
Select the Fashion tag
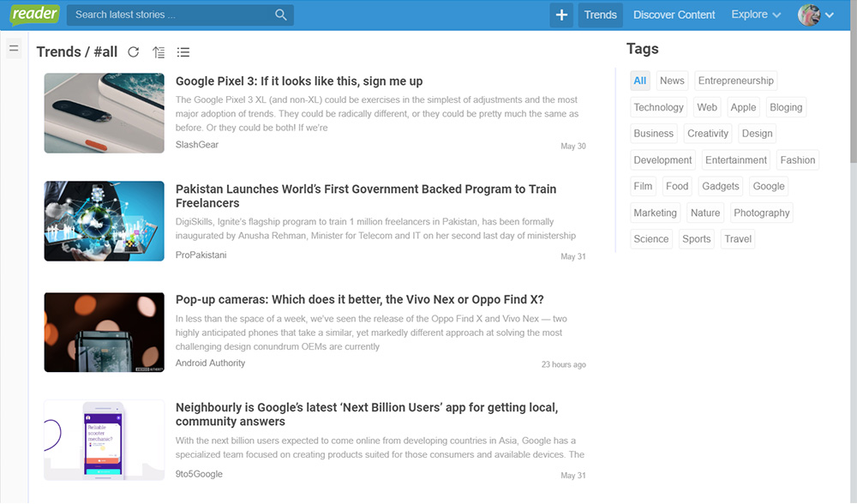797,160
